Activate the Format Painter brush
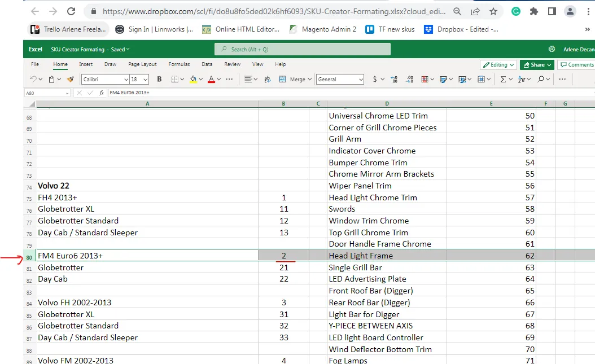Viewport: 595px width, 364px height. pyautogui.click(x=70, y=79)
